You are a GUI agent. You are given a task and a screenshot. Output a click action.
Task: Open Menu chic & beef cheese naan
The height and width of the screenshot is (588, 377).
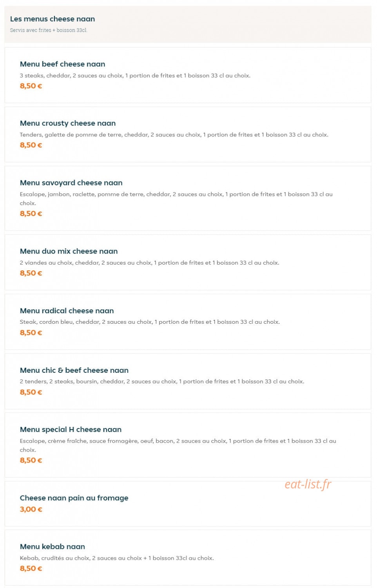click(x=188, y=381)
